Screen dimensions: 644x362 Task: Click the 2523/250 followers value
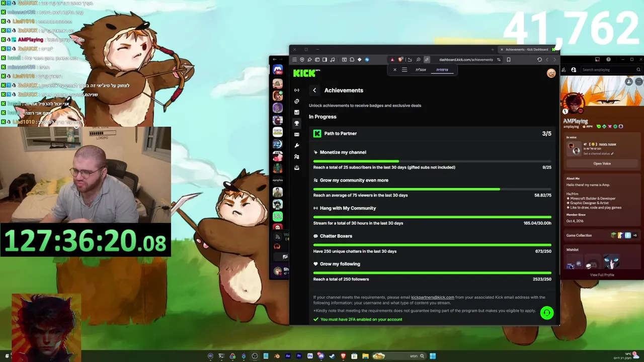pos(542,279)
